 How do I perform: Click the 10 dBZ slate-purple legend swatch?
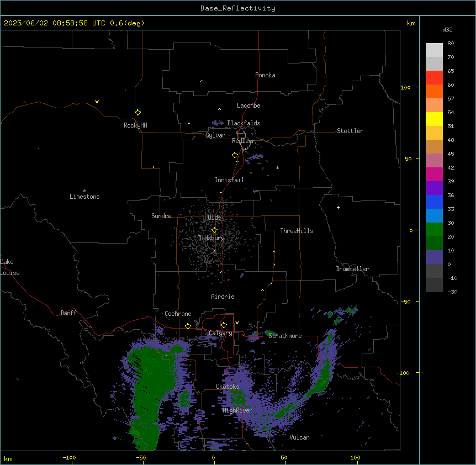point(434,257)
